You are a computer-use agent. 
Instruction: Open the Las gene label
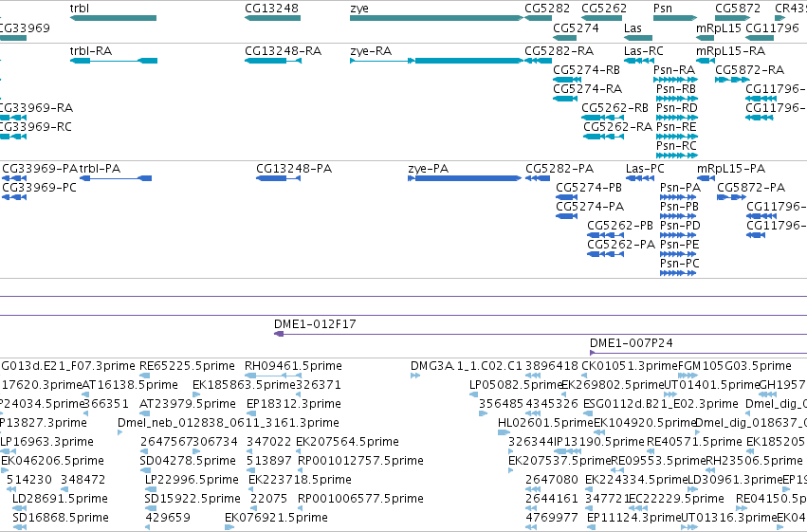[633, 28]
